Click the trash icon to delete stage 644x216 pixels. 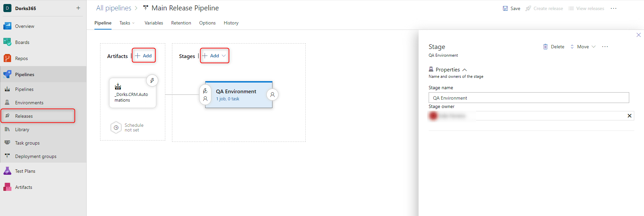546,47
